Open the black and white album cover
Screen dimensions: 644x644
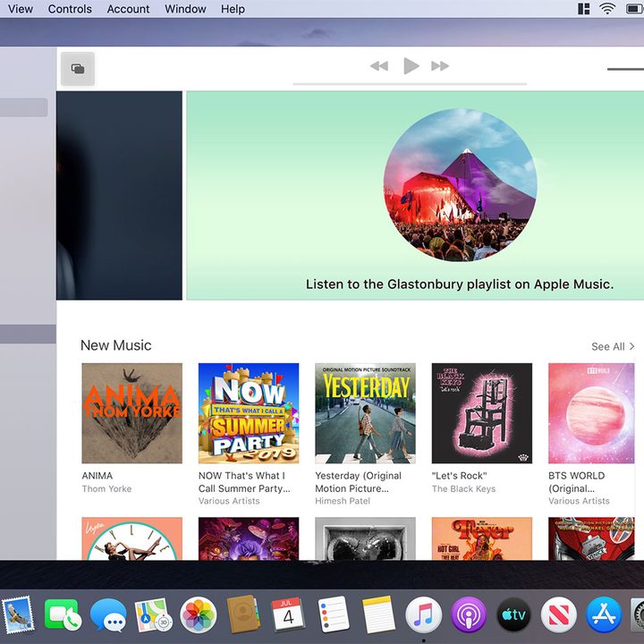[365, 538]
